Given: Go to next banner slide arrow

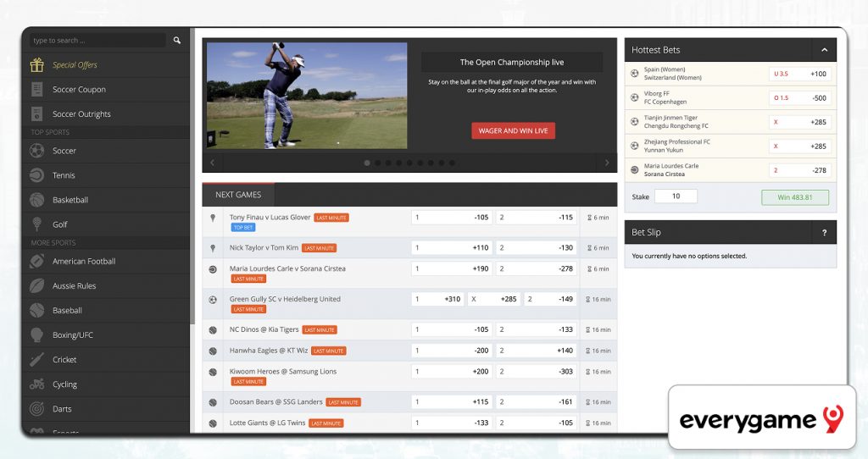Looking at the screenshot, I should (x=607, y=163).
